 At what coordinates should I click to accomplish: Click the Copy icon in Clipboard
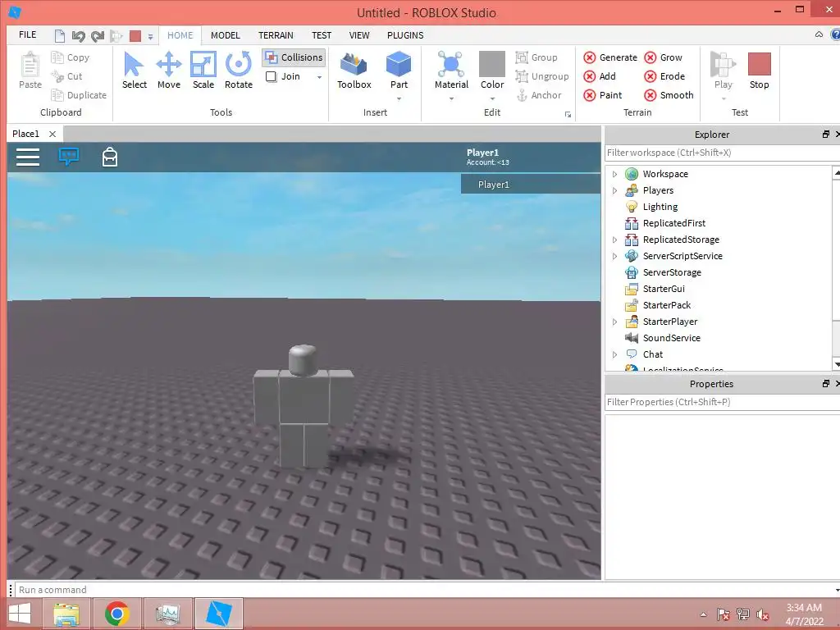(57, 57)
